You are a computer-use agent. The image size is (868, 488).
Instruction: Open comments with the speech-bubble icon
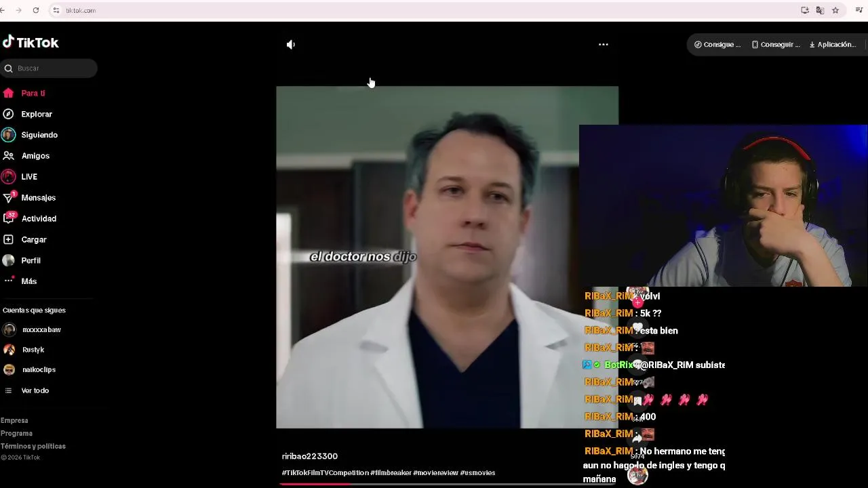tap(637, 365)
